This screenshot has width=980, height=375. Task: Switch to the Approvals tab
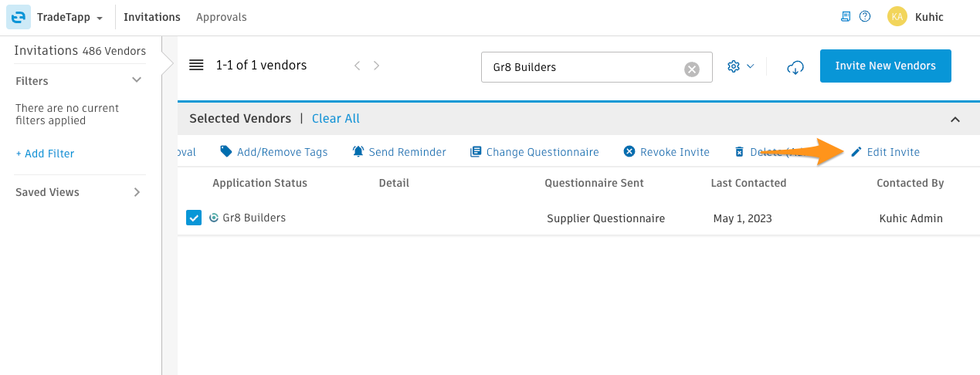(222, 17)
